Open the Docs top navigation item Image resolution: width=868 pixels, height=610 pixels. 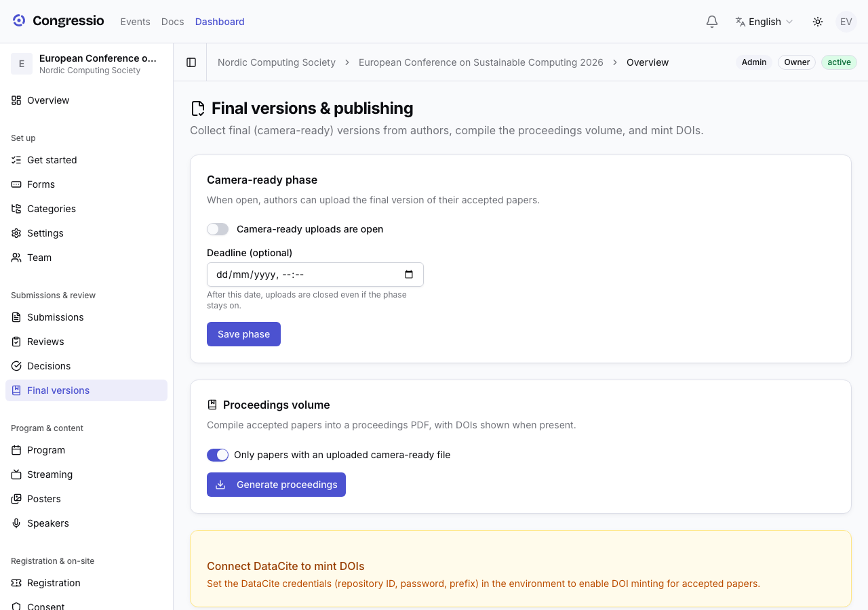173,22
